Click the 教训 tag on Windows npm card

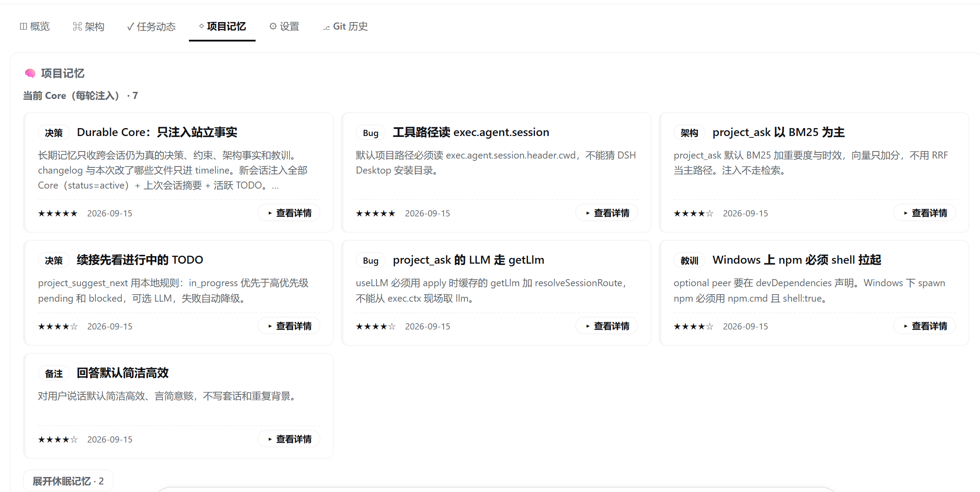(690, 261)
